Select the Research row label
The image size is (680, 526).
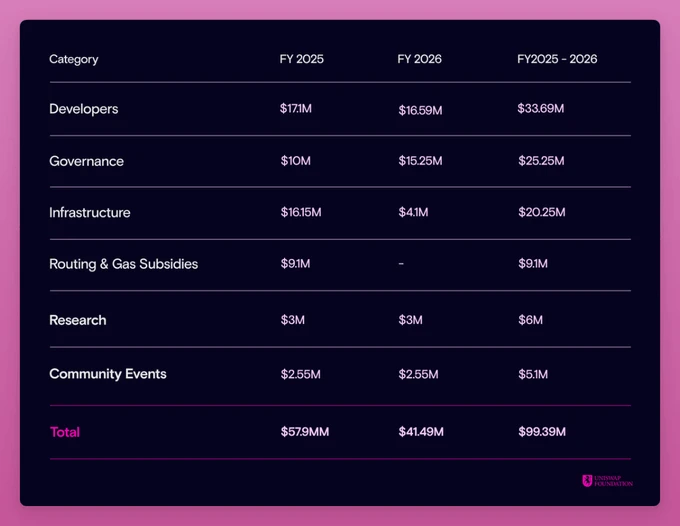pyautogui.click(x=78, y=320)
